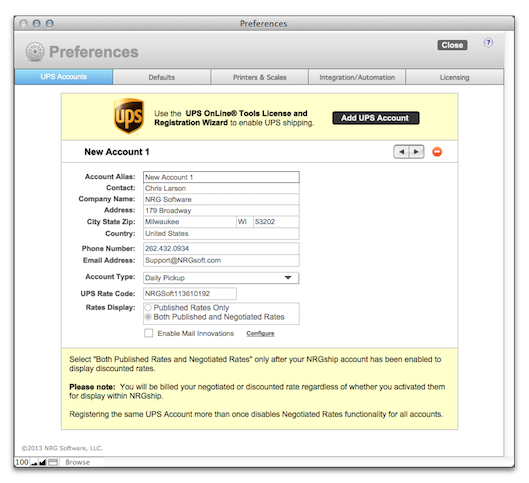529x483 pixels.
Task: Click the red delete account icon
Action: (437, 152)
